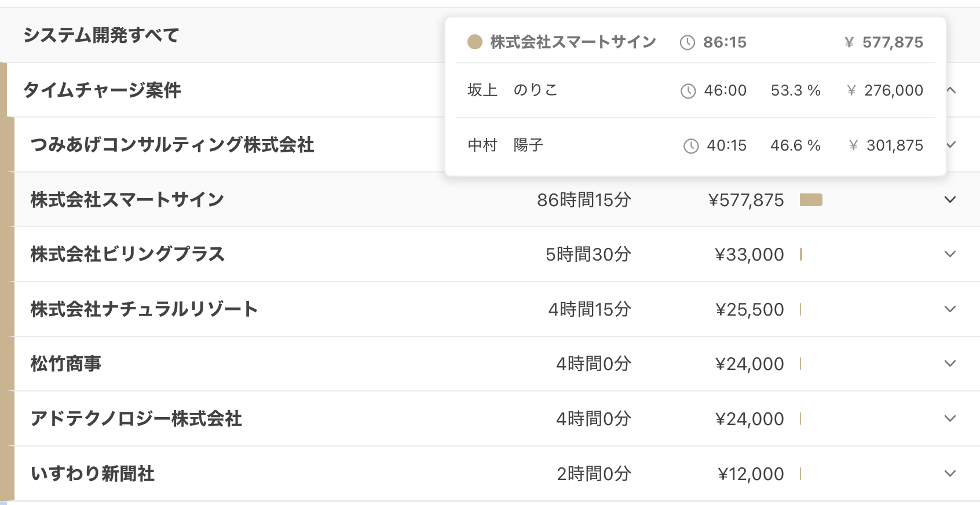Click 中村 陽子 in the tooltip
This screenshot has height=505, width=980.
(505, 145)
